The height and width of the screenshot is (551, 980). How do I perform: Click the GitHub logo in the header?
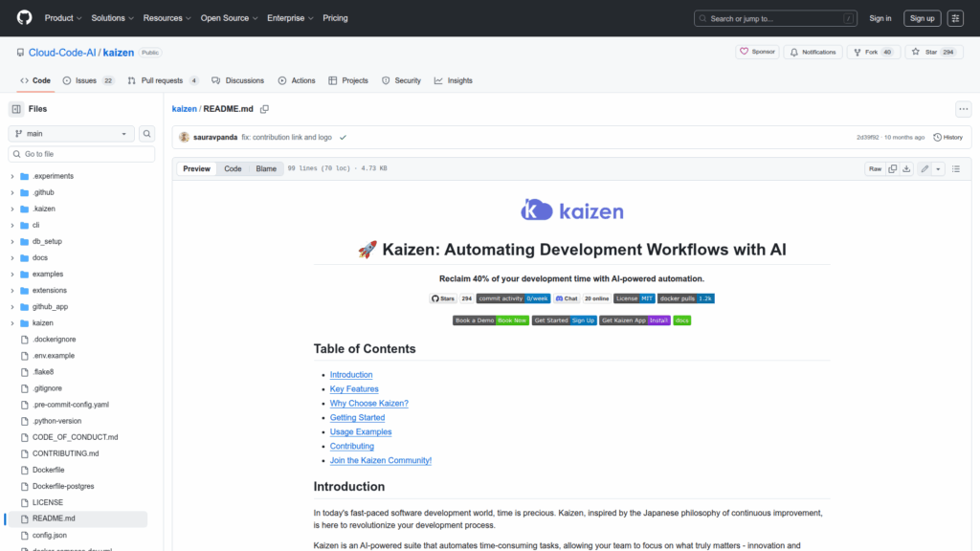(24, 18)
